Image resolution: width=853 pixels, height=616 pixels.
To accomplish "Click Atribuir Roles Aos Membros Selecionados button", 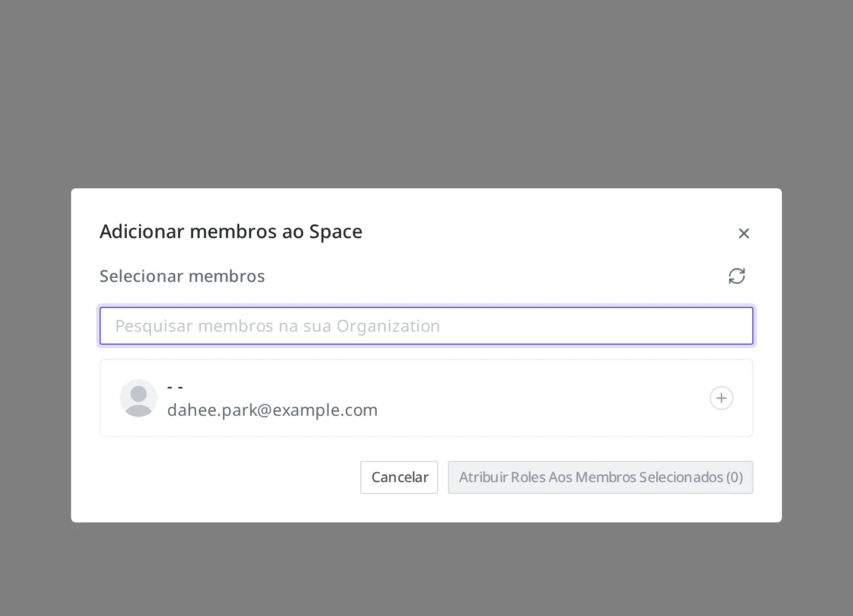I will click(x=601, y=477).
